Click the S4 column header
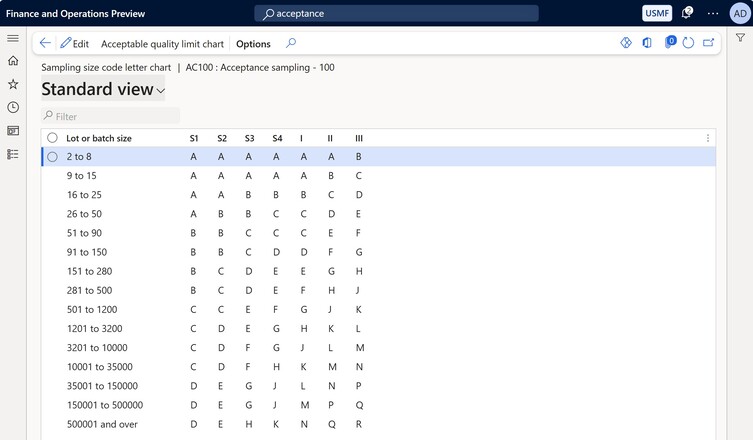Image resolution: width=753 pixels, height=440 pixels. point(277,138)
